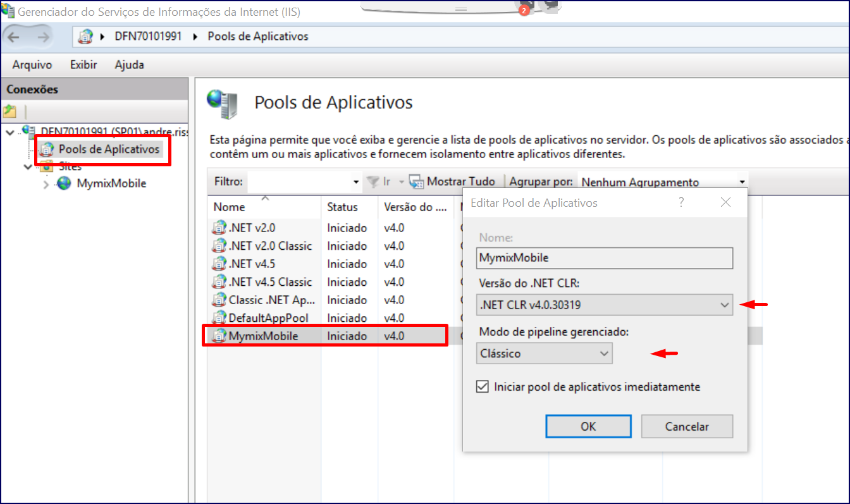Screen dimensions: 850x504
Task: Sort by the Versão do .NET column header
Action: click(415, 207)
